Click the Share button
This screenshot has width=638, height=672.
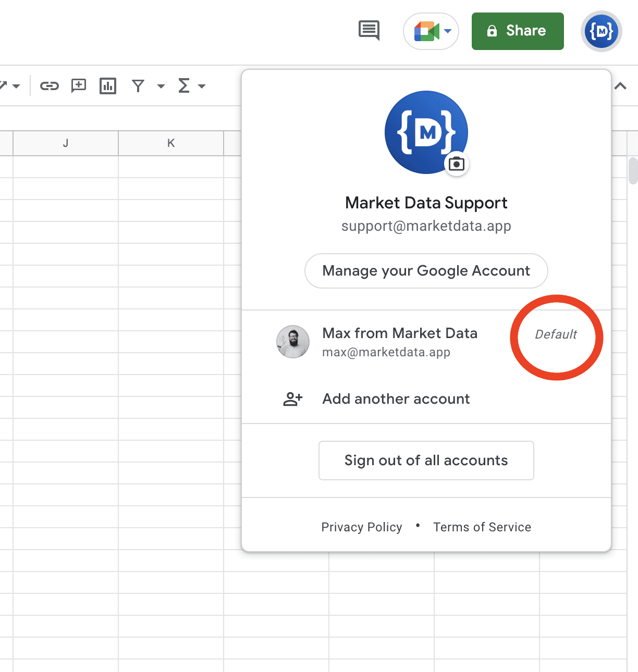click(x=517, y=31)
